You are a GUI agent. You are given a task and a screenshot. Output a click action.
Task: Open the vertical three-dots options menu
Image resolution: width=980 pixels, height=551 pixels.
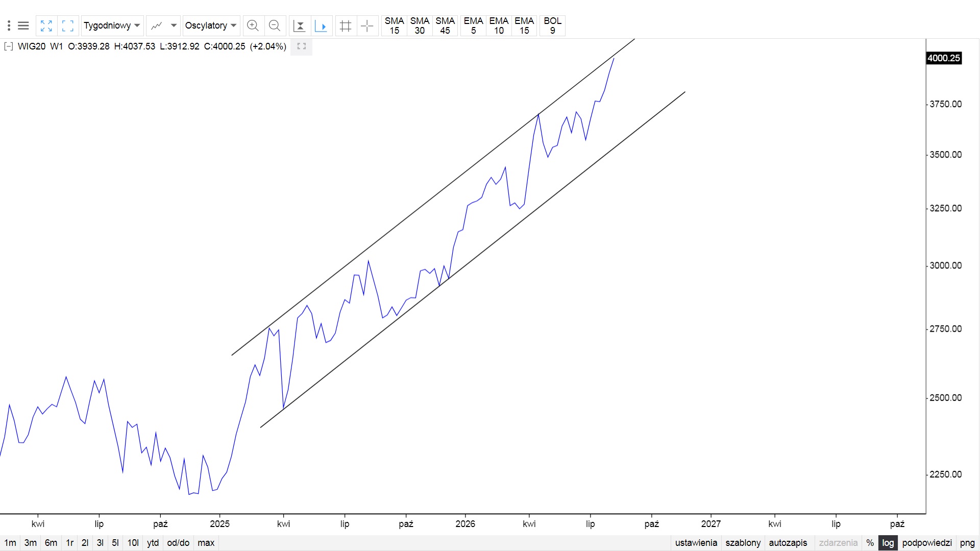pyautogui.click(x=9, y=26)
